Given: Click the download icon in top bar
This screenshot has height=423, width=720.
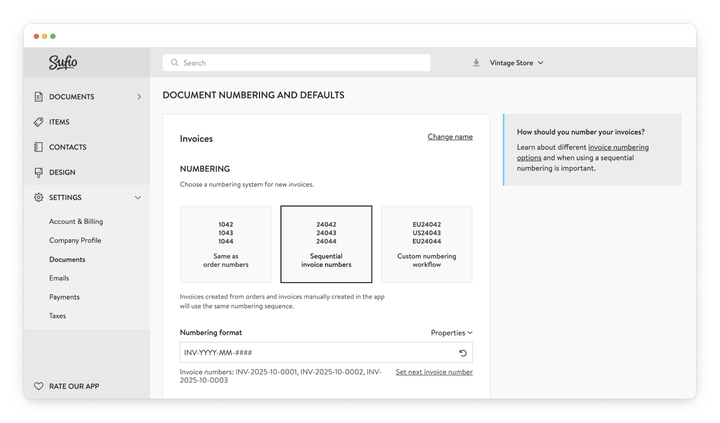Looking at the screenshot, I should click(476, 63).
